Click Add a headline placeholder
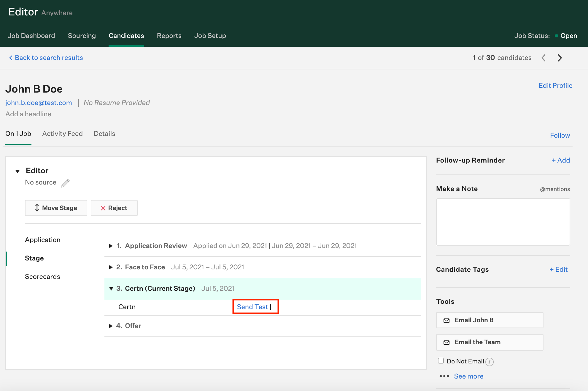588x391 pixels. [x=28, y=114]
